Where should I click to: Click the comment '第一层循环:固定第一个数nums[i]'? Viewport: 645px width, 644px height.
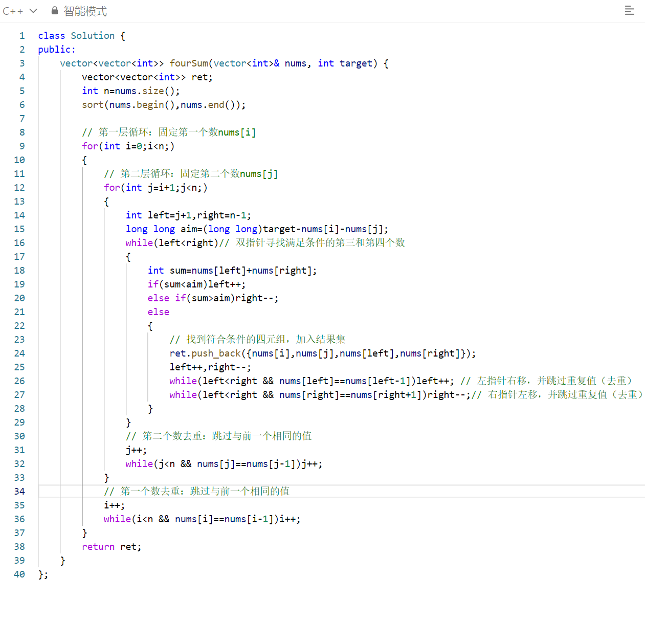click(169, 132)
